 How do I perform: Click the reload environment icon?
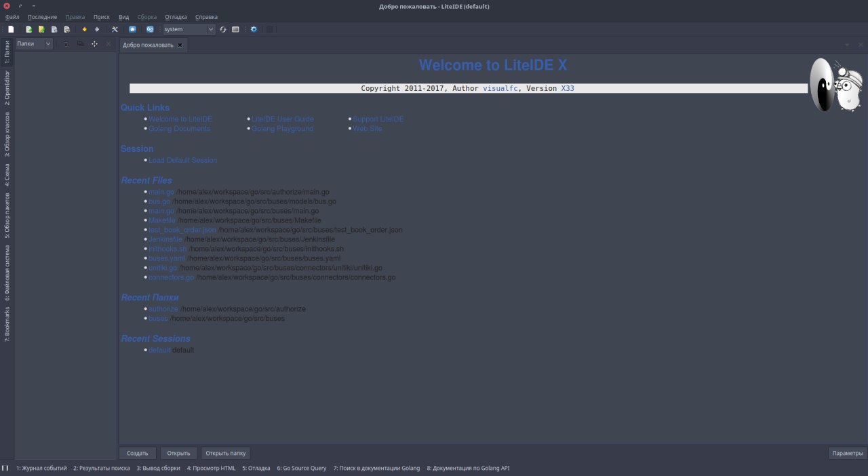click(x=223, y=29)
